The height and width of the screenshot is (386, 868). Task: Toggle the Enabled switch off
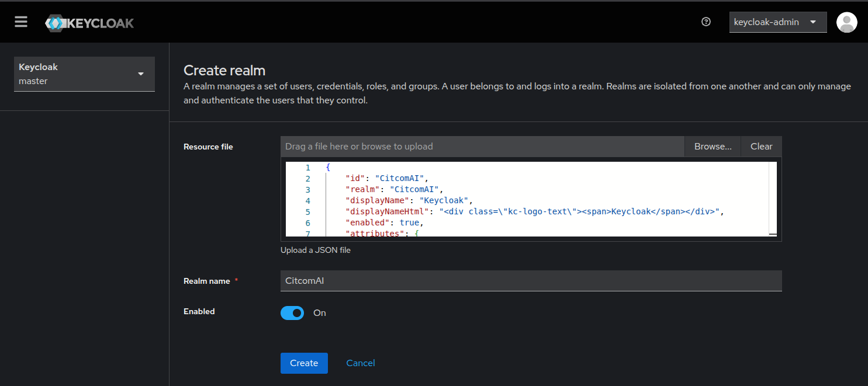(x=292, y=313)
